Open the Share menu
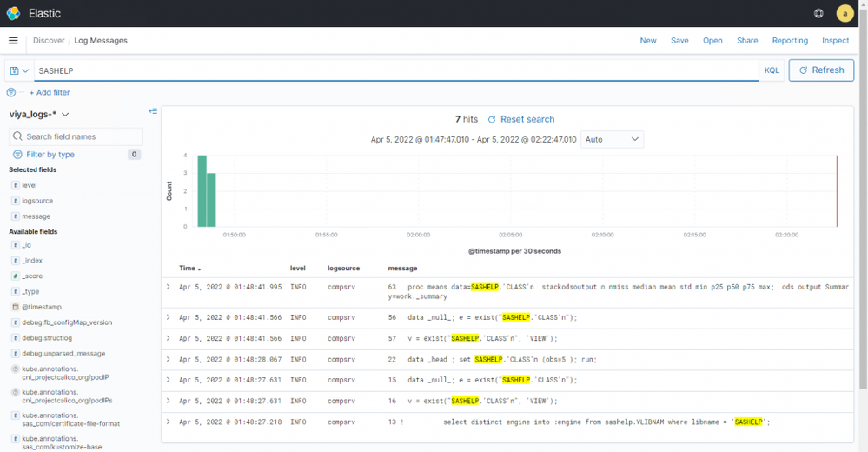868x452 pixels. (747, 40)
